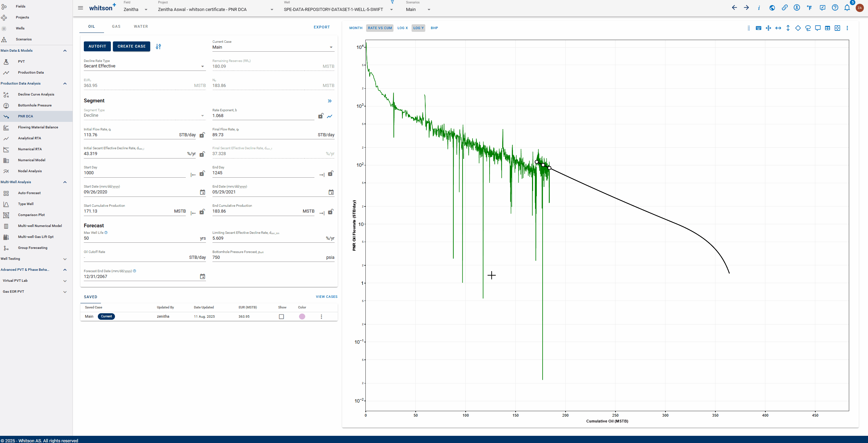Image resolution: width=868 pixels, height=443 pixels.
Task: Switch to the WATER tab
Action: [141, 26]
